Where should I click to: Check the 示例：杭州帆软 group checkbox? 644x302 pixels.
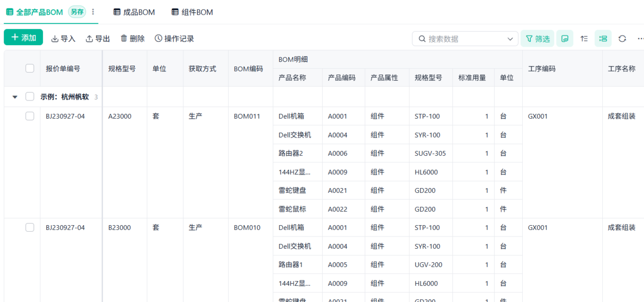click(x=30, y=97)
